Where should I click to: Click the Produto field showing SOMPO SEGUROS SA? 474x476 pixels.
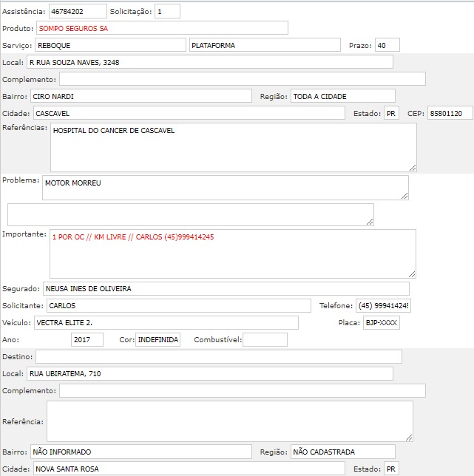pyautogui.click(x=162, y=28)
